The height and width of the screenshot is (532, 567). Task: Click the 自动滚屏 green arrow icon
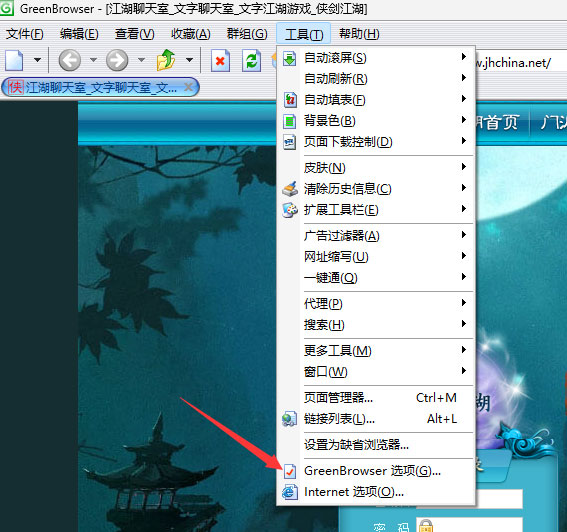click(x=290, y=58)
